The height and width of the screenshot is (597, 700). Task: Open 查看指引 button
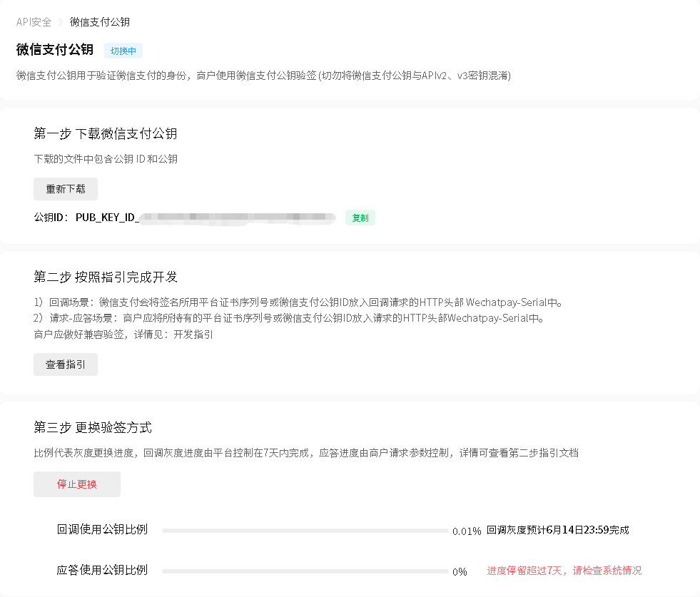(x=66, y=364)
